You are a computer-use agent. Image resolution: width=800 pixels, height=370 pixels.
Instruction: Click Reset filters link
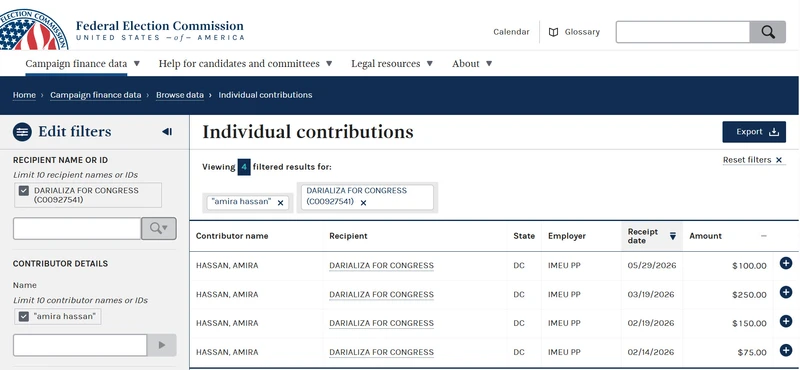pos(753,160)
